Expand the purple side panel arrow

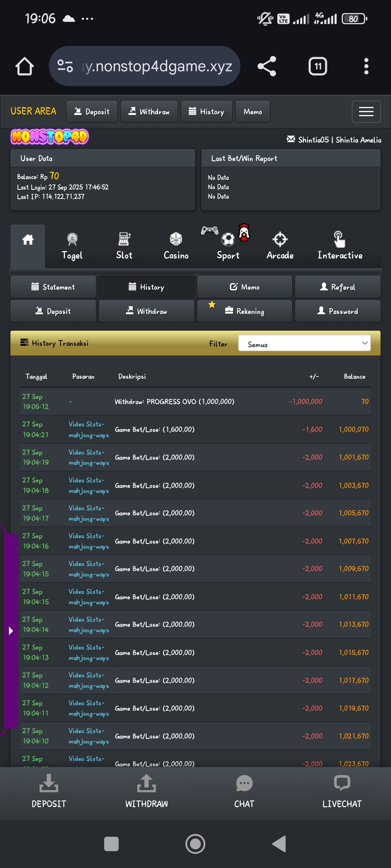click(11, 631)
